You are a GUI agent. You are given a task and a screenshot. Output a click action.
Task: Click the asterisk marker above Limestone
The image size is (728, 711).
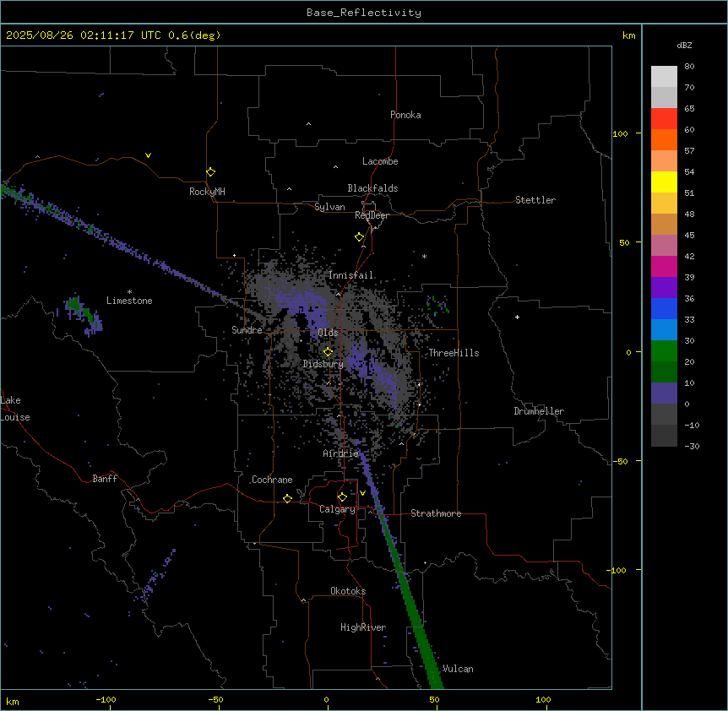tap(129, 292)
